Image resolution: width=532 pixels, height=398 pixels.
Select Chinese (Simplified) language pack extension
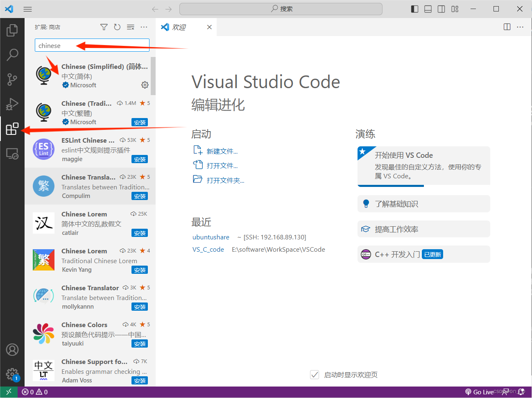(x=90, y=75)
